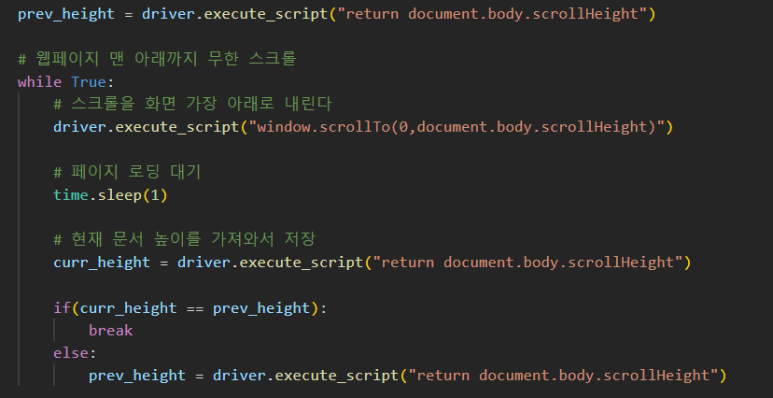Click the 'else' keyword

click(71, 353)
